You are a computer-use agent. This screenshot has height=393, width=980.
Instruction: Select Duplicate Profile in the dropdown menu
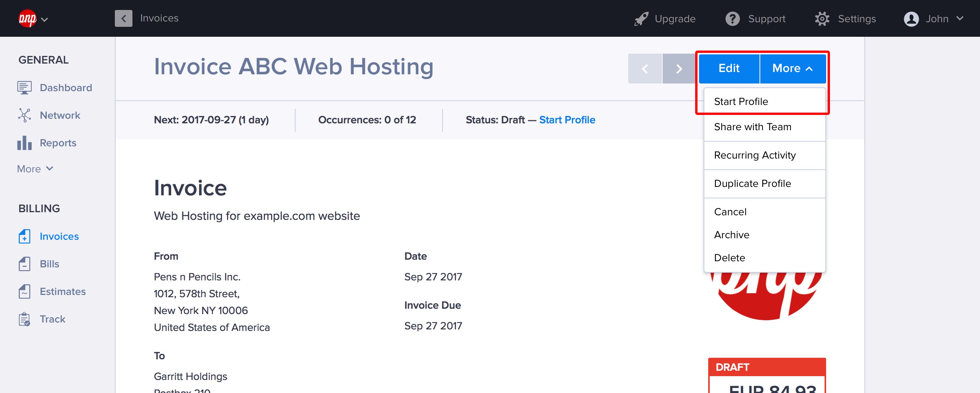tap(753, 183)
